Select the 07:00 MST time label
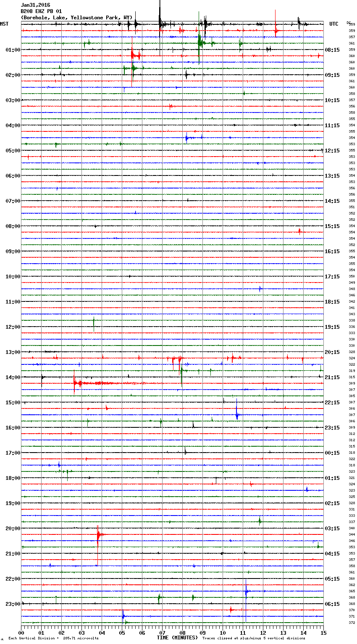Screen dimensions: 357x644 tap(13, 201)
